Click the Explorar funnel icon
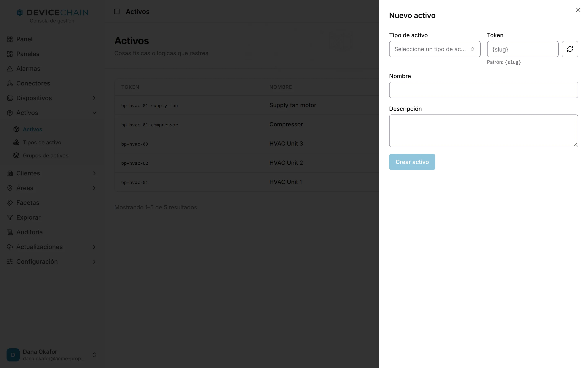Image resolution: width=588 pixels, height=368 pixels. pyautogui.click(x=10, y=218)
